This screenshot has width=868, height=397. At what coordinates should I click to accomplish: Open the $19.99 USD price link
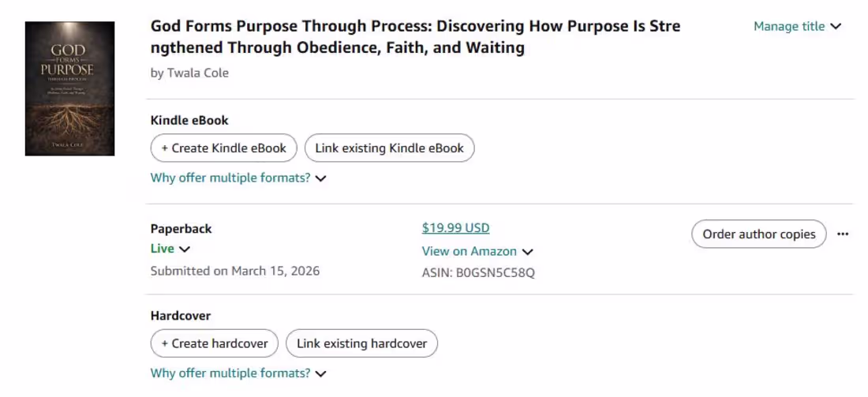click(x=455, y=228)
